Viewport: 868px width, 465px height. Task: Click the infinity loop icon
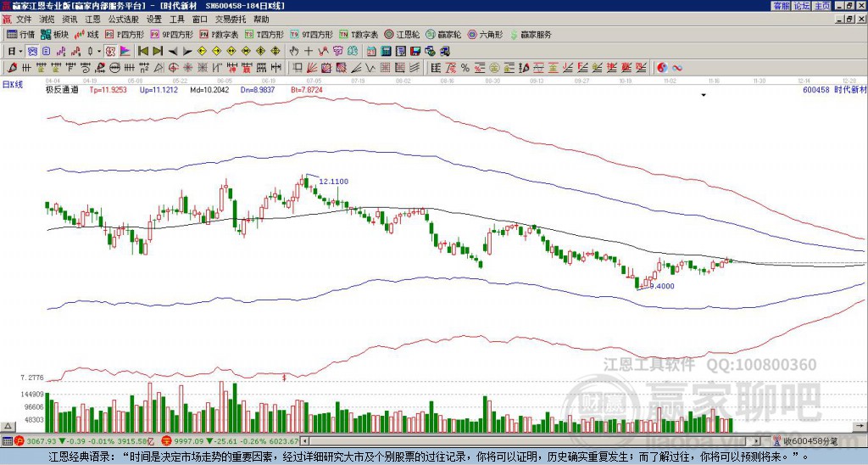677,68
